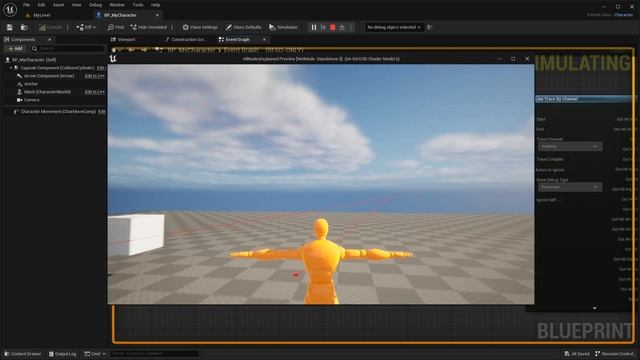Expand the Line Trace node chevron
Screen dimensions: 640x360
pyautogui.click(x=594, y=308)
